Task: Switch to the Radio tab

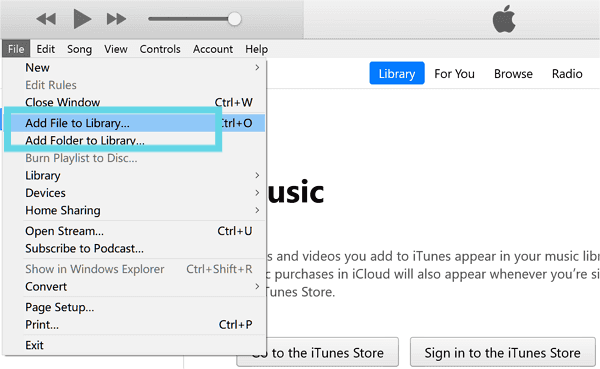Action: coord(567,73)
